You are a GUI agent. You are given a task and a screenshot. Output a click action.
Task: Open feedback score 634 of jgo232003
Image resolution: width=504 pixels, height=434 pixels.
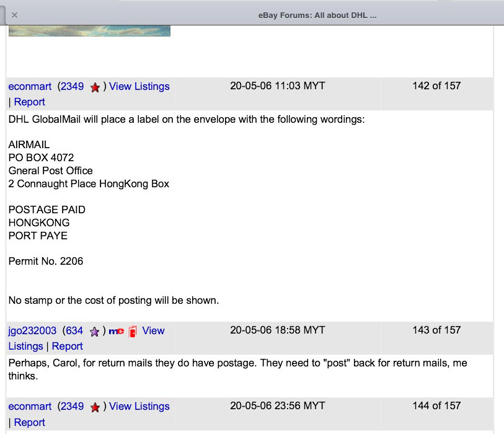pos(74,330)
